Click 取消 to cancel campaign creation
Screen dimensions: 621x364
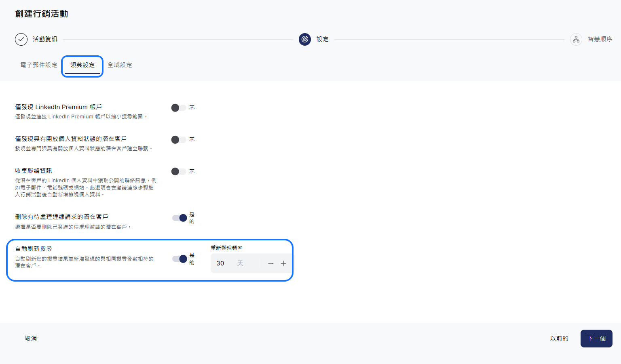[x=31, y=339]
